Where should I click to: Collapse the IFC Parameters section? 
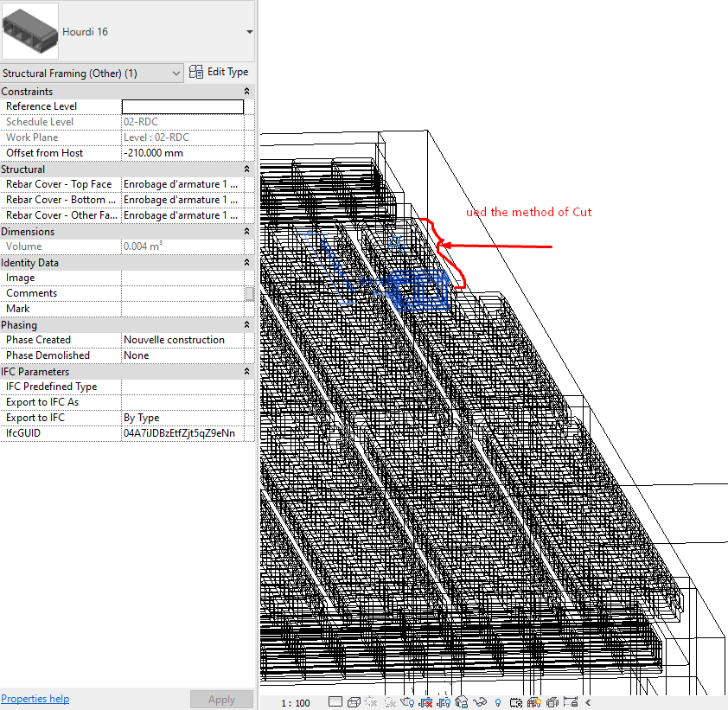click(x=246, y=370)
